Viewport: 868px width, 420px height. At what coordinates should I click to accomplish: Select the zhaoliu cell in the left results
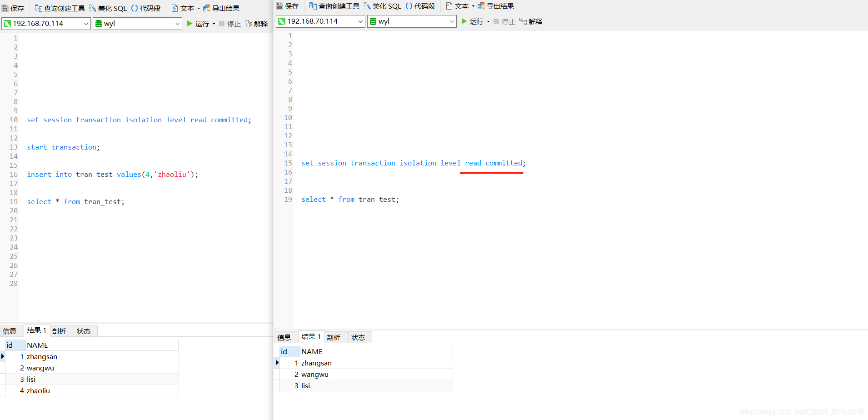[102, 391]
